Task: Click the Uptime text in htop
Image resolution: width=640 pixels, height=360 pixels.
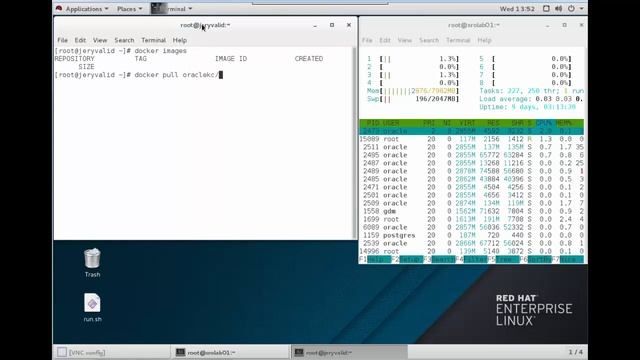Action: (527, 107)
